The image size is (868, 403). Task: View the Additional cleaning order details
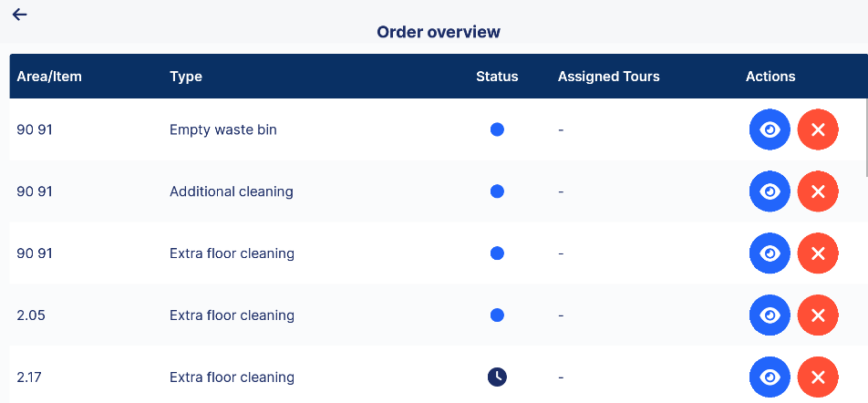(770, 191)
